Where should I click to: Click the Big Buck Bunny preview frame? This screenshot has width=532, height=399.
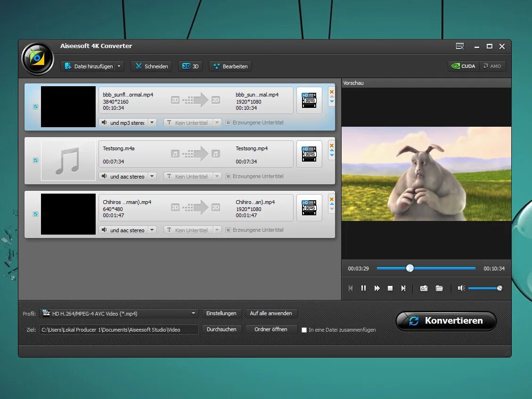click(x=426, y=174)
